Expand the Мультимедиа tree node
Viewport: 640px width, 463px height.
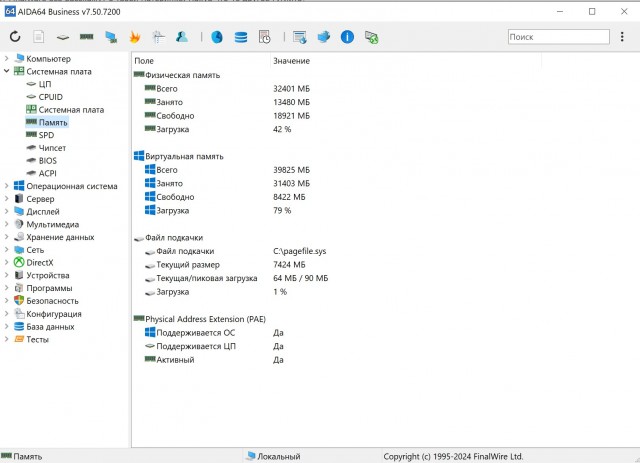pyautogui.click(x=7, y=224)
